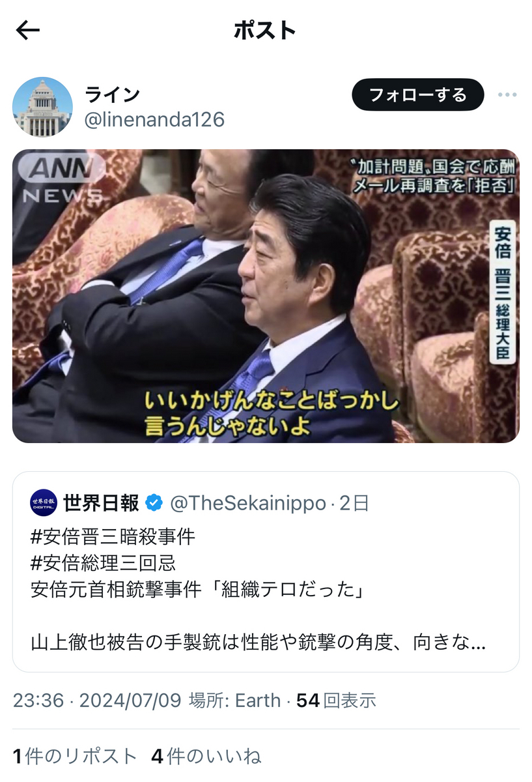The image size is (532, 782).
Task: Follow the account with フォローする
Action: coord(418,95)
